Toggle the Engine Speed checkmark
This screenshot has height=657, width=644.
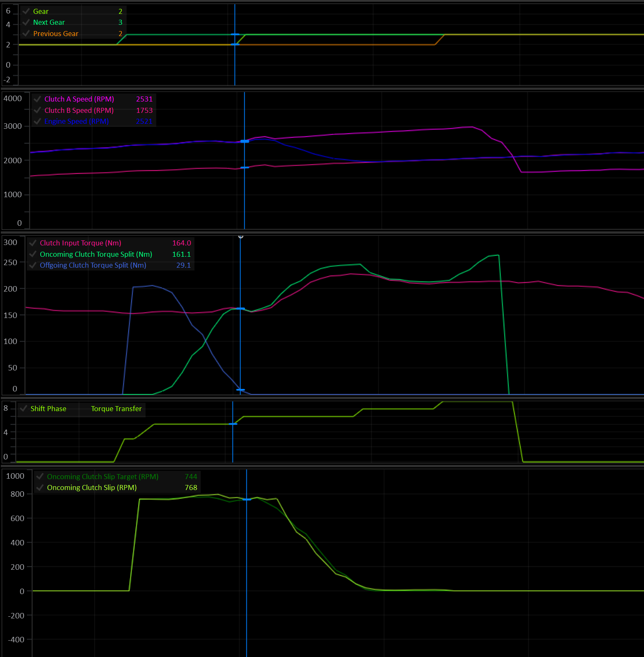pos(37,121)
